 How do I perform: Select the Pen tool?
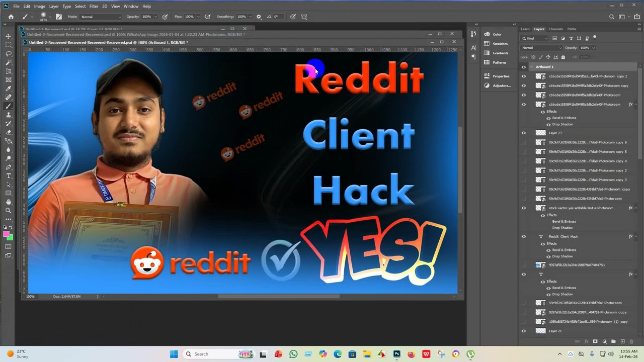click(9, 167)
